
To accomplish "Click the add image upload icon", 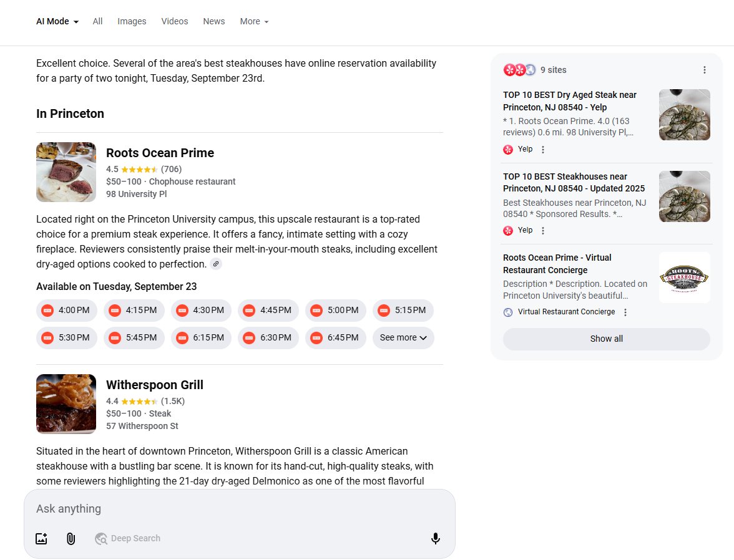I will 41,538.
